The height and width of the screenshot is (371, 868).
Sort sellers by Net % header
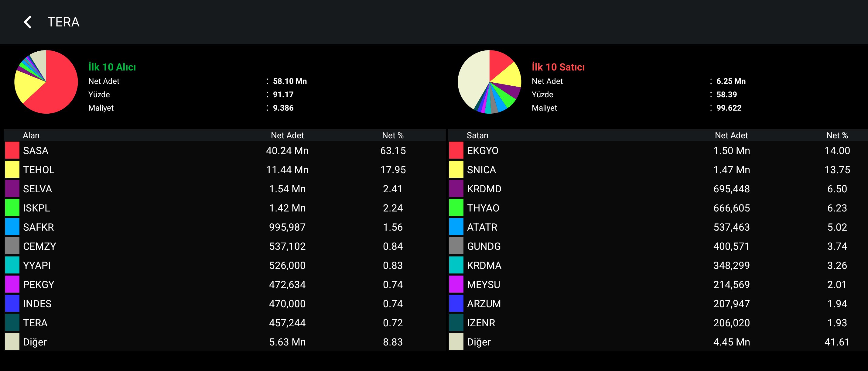(x=837, y=135)
